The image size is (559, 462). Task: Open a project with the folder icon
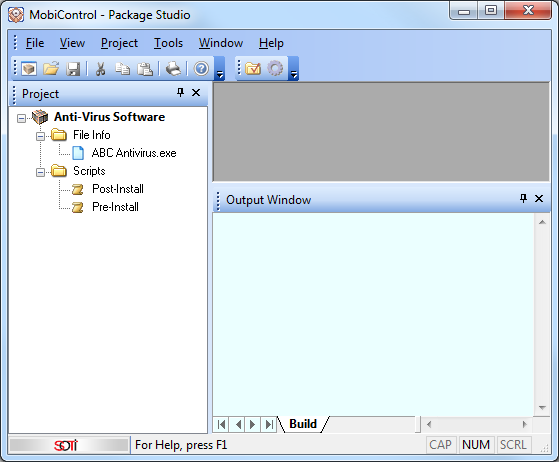pos(51,68)
